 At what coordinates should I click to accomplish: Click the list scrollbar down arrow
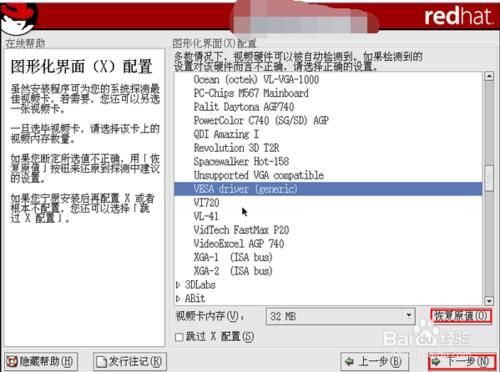tap(489, 301)
